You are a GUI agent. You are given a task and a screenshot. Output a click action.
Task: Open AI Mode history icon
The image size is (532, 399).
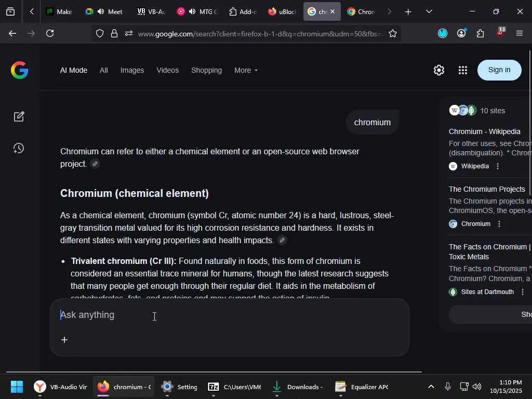coord(19,148)
